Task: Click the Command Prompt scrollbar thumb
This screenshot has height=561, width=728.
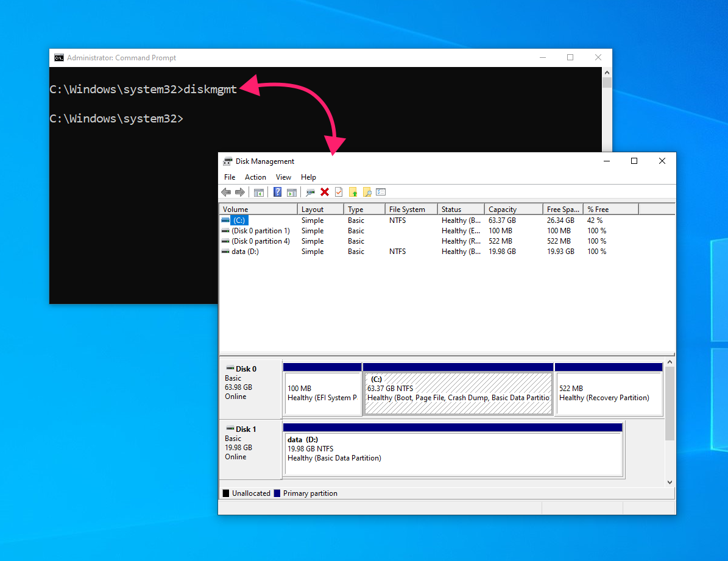Action: tap(607, 83)
